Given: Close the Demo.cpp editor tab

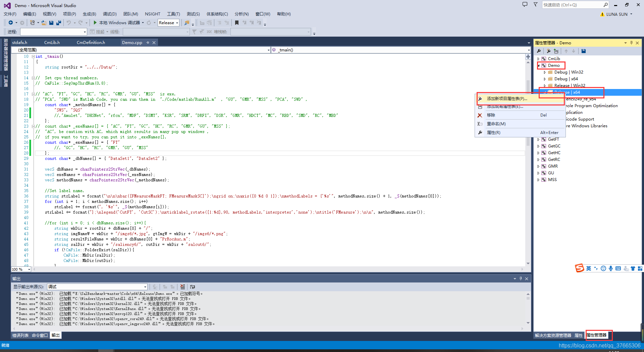Looking at the screenshot, I should [x=154, y=42].
